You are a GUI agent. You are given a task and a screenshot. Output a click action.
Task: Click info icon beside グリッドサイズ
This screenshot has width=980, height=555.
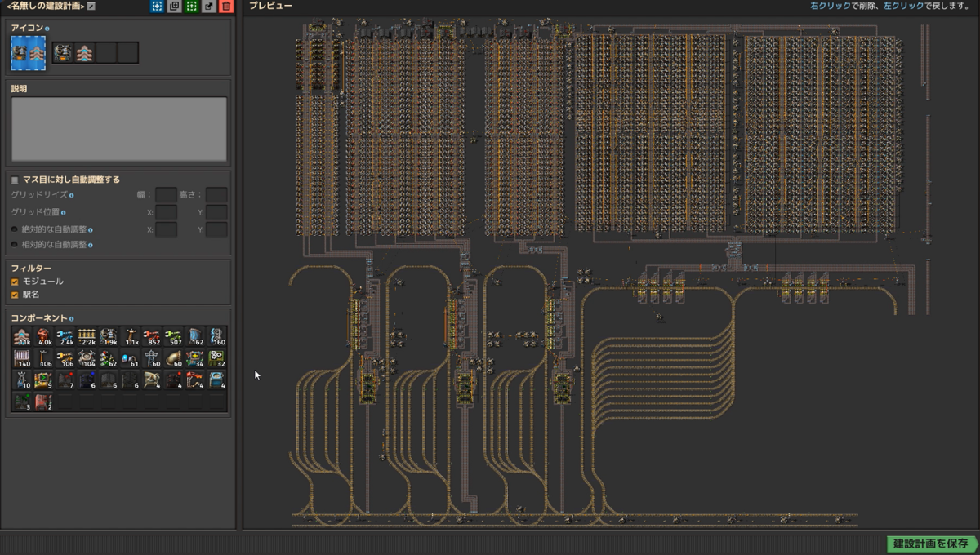(72, 195)
